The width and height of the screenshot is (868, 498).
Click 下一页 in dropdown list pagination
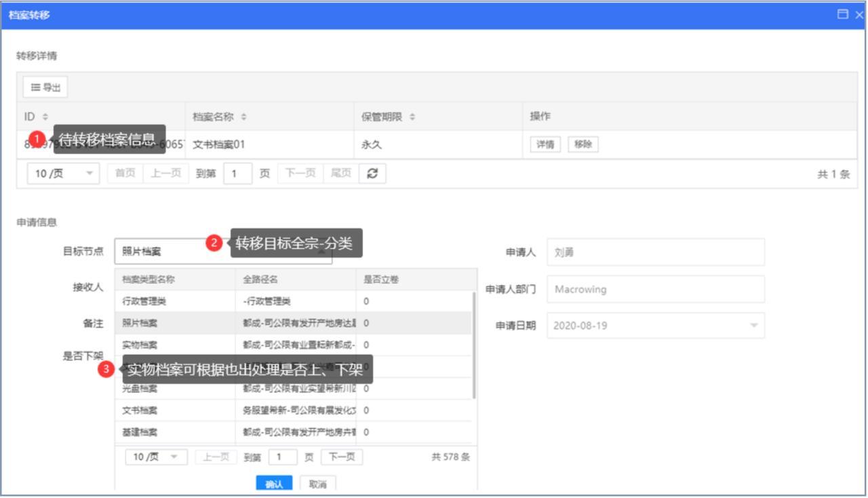(342, 457)
